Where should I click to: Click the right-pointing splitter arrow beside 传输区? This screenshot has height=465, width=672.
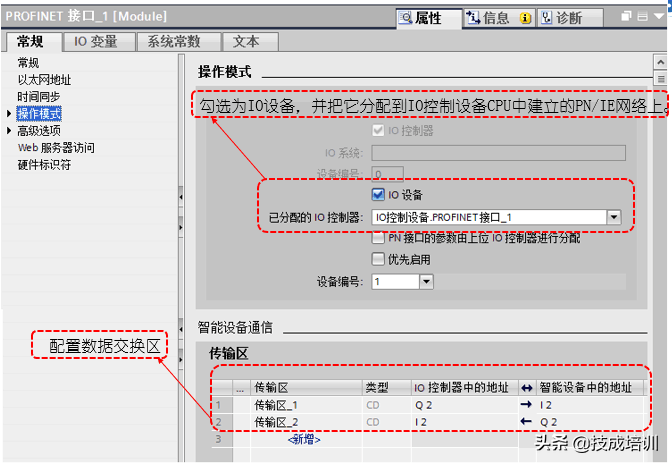tap(181, 359)
